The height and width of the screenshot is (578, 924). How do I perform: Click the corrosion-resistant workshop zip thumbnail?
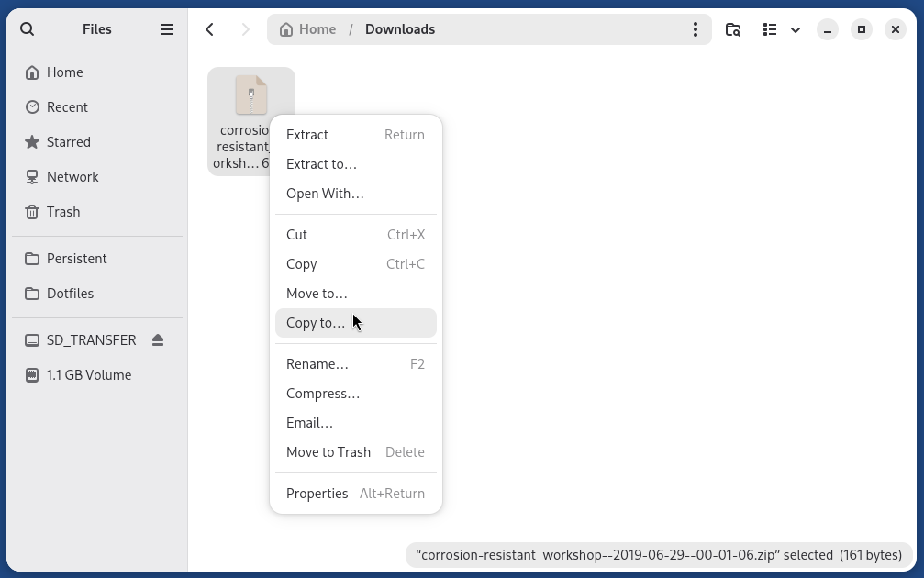[x=251, y=93]
